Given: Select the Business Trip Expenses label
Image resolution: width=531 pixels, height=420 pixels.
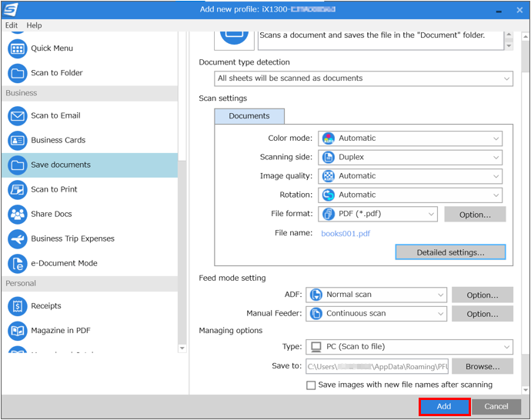Looking at the screenshot, I should (73, 238).
